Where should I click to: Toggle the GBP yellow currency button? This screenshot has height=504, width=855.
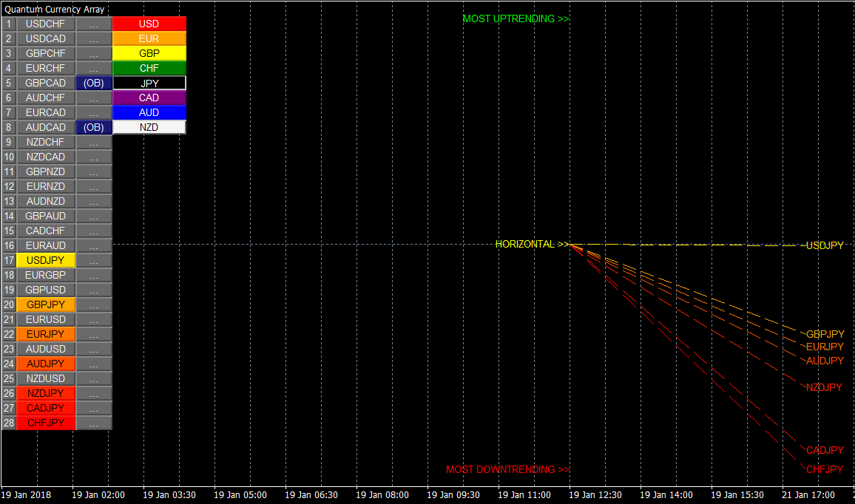pos(149,53)
